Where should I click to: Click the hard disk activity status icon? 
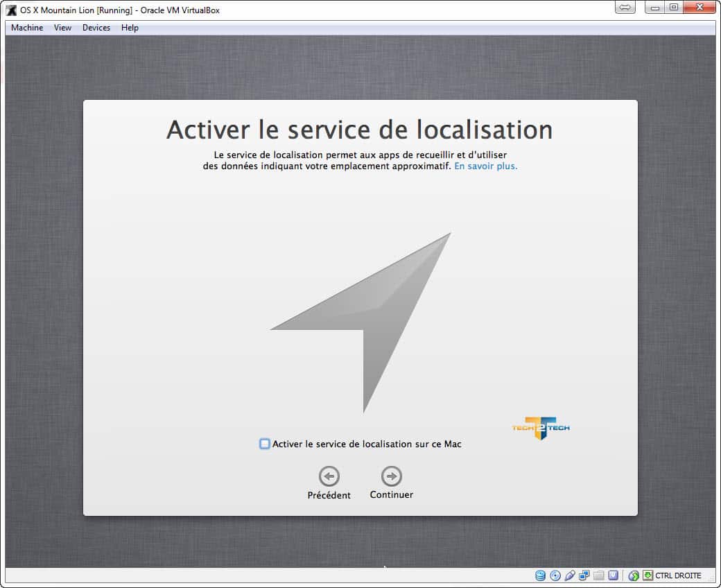click(x=541, y=575)
